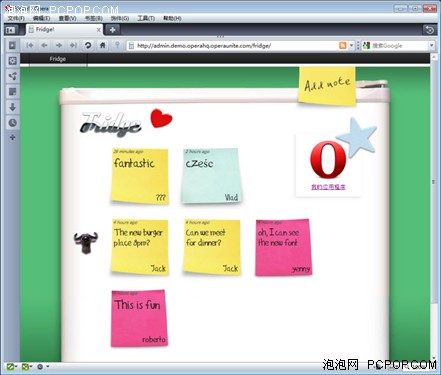This screenshot has width=441, height=375.
Task: Switch to the Fridge! tab
Action: click(64, 30)
